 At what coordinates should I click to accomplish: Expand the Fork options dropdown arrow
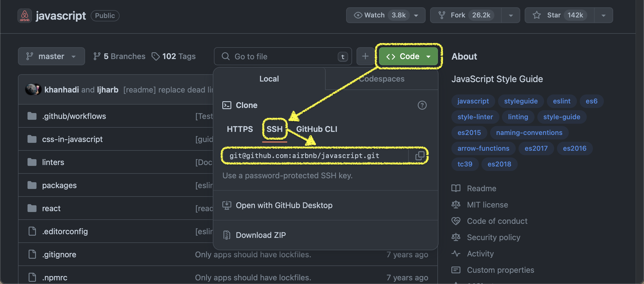pyautogui.click(x=511, y=15)
